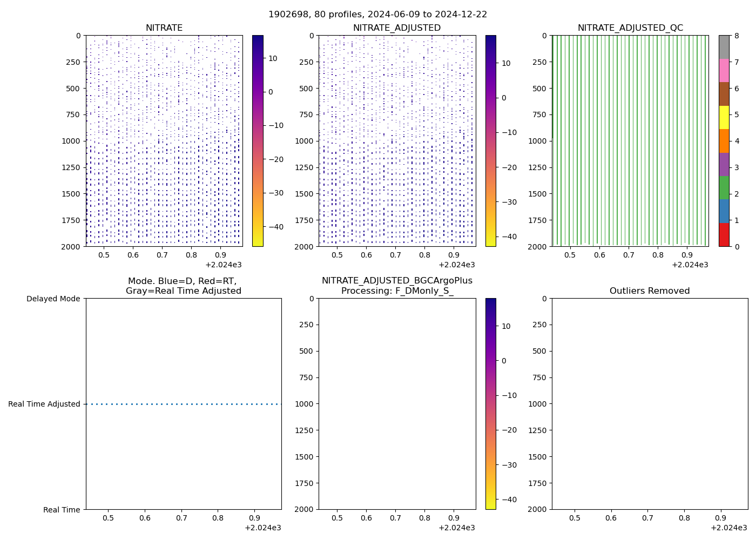The width and height of the screenshot is (756, 540).
Task: Select the pink QC colorbar segment
Action: click(724, 70)
